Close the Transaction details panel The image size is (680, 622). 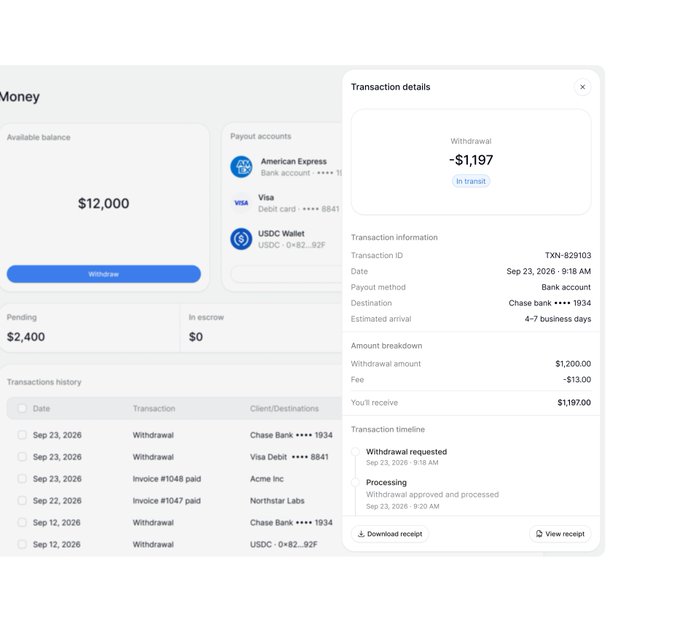582,87
